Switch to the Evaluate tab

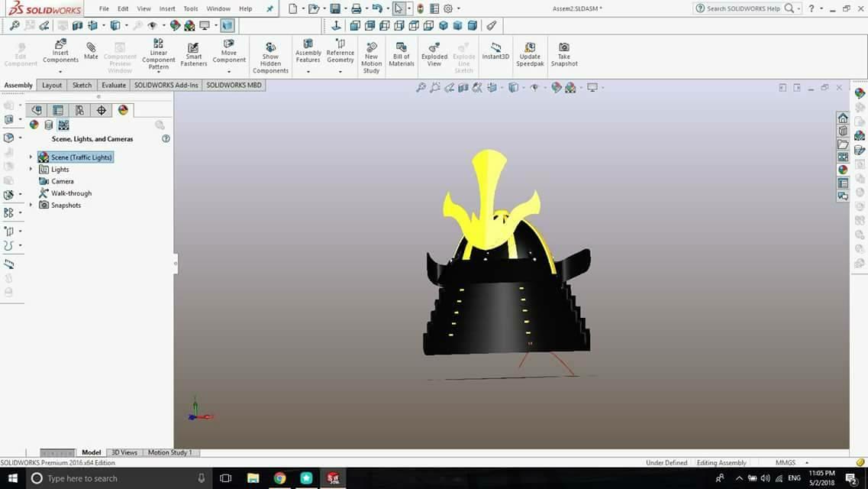coord(114,86)
